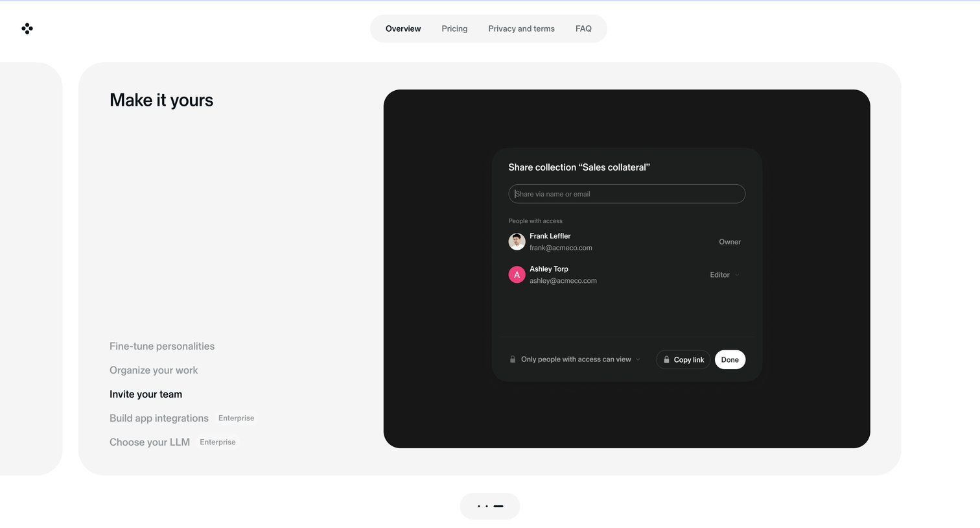The width and height of the screenshot is (980, 528).
Task: Open the Overview tab
Action: pyautogui.click(x=403, y=29)
